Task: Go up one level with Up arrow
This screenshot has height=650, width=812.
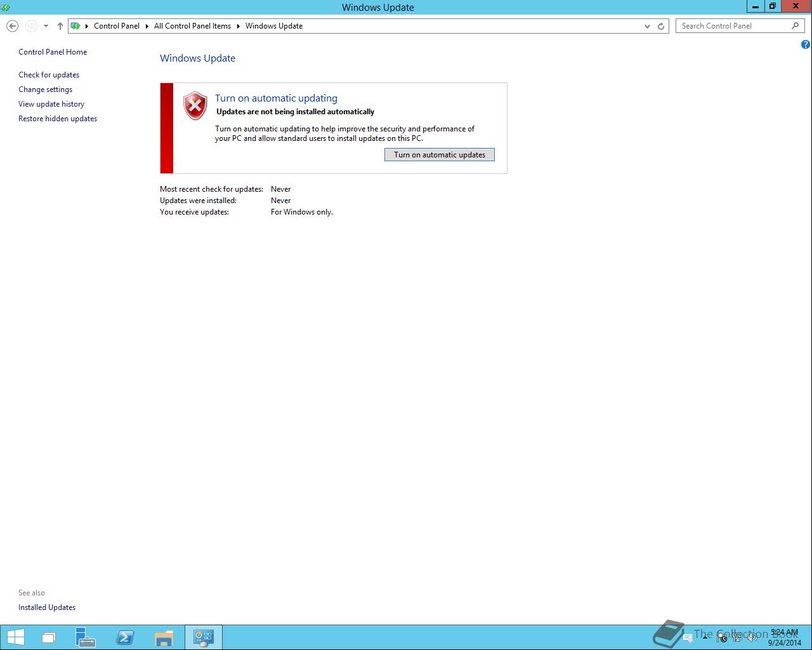Action: point(60,26)
